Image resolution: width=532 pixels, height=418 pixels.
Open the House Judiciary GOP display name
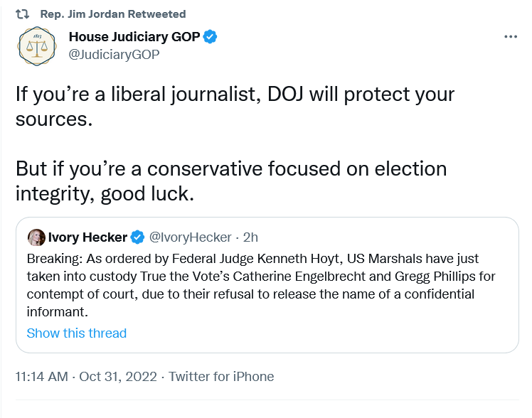[134, 37]
